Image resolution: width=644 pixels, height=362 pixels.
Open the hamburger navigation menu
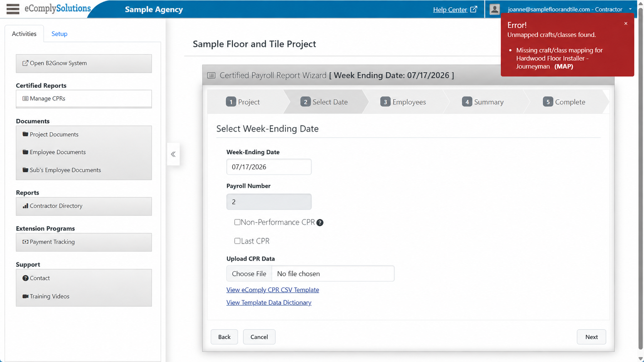(13, 9)
